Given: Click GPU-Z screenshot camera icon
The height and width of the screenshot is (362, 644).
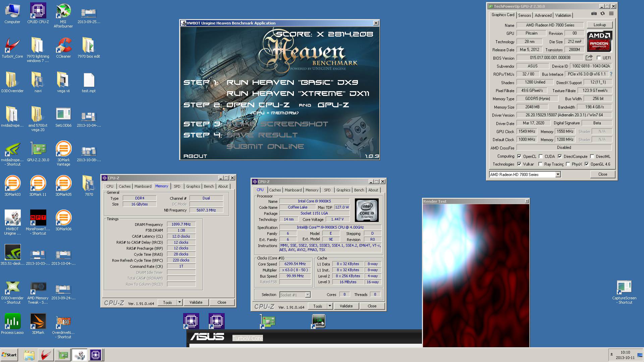Looking at the screenshot, I should tap(594, 14).
